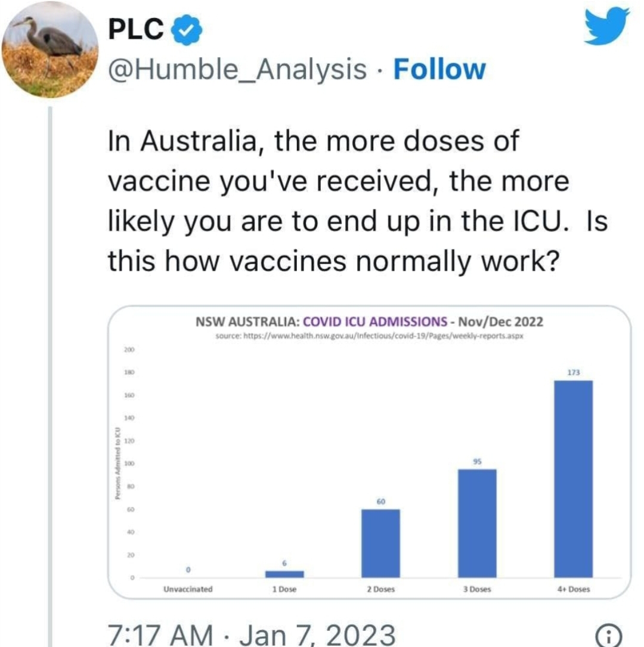Follow the Humble_Analysis account

point(440,70)
